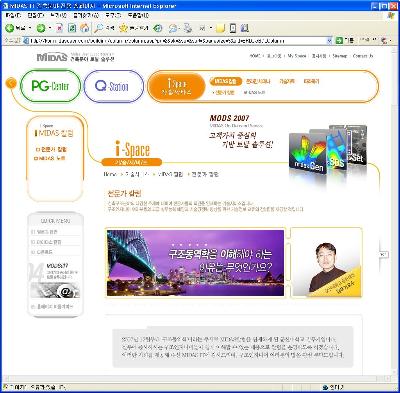Click the Contact Us link at top right
The width and height of the screenshot is (400, 393).
click(363, 56)
